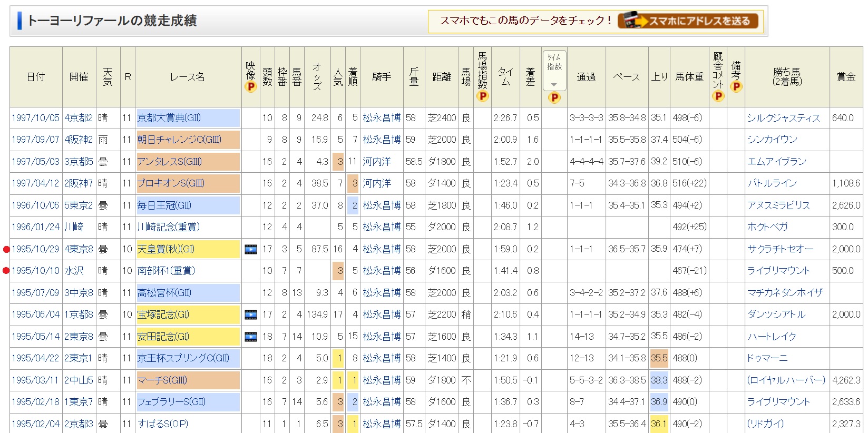This screenshot has width=868, height=433.
Task: Open winner link エムアイブラン
Action: [777, 162]
